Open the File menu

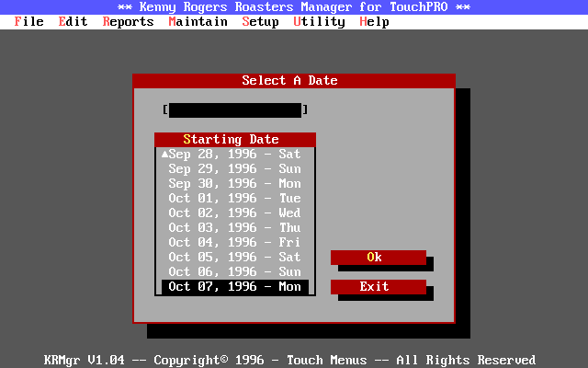click(28, 22)
